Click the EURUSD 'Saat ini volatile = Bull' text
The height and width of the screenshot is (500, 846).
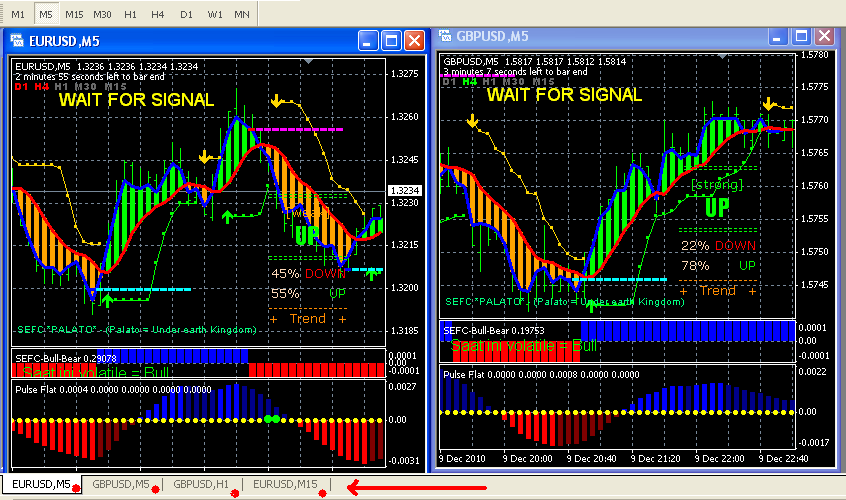coord(96,372)
